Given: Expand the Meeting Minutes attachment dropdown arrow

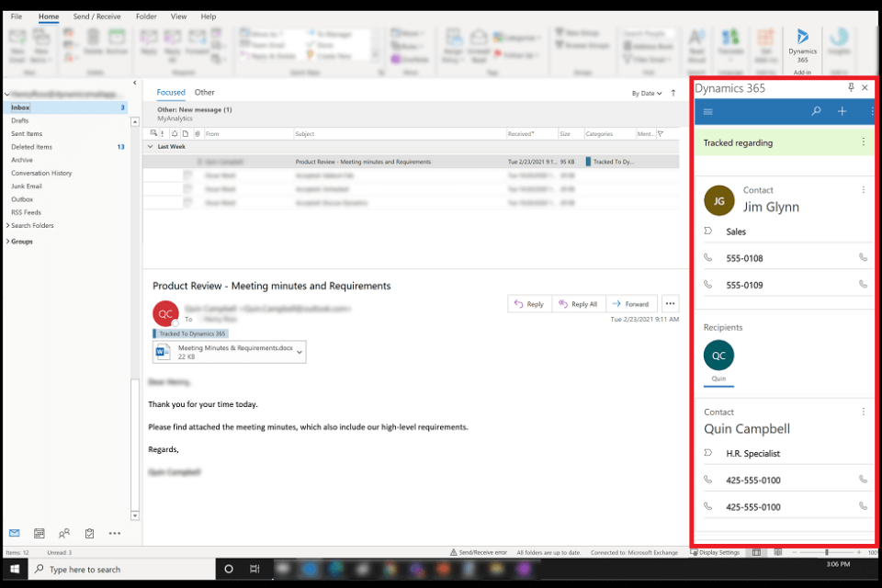Looking at the screenshot, I should (x=299, y=352).
